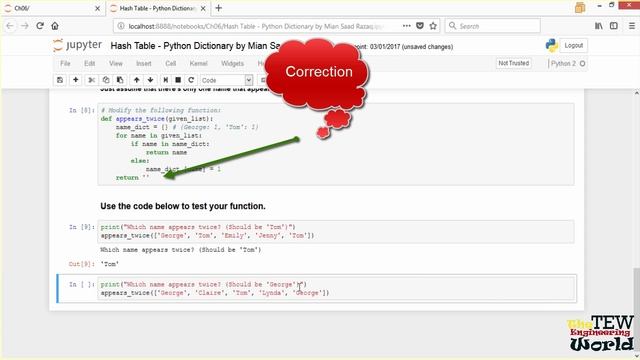This screenshot has width=640, height=360.
Task: Open page actions three-dots menu
Action: click(407, 26)
